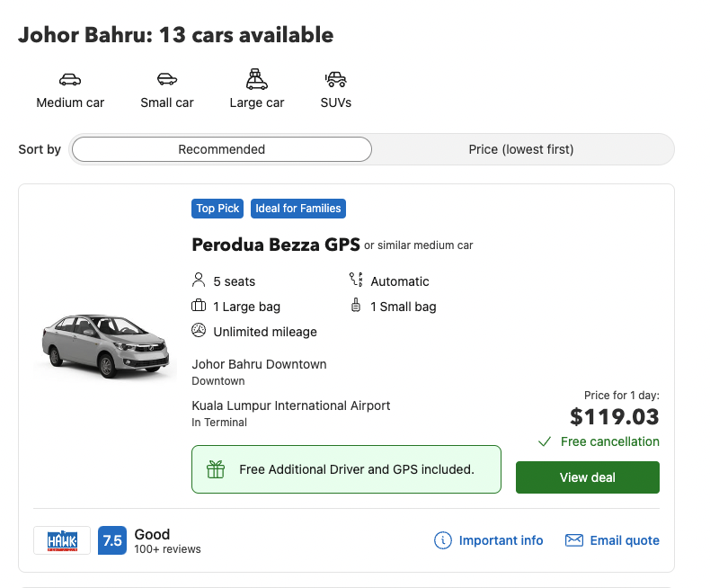
Task: Open the Important info link
Action: coord(501,540)
